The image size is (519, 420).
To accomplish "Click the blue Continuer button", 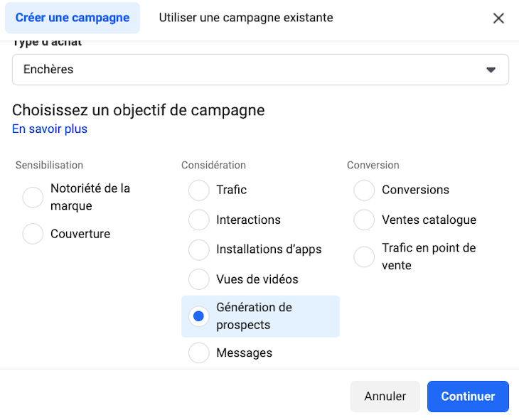I will tap(468, 397).
